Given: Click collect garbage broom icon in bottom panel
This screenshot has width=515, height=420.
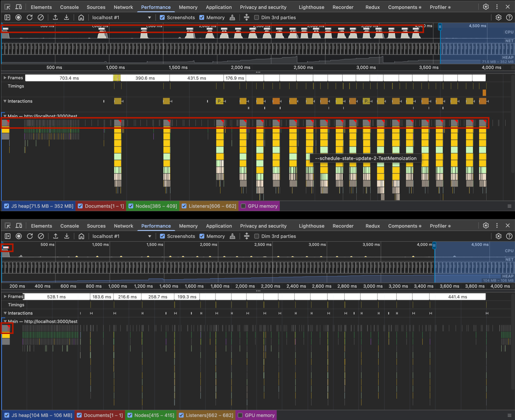Looking at the screenshot, I should pos(233,236).
